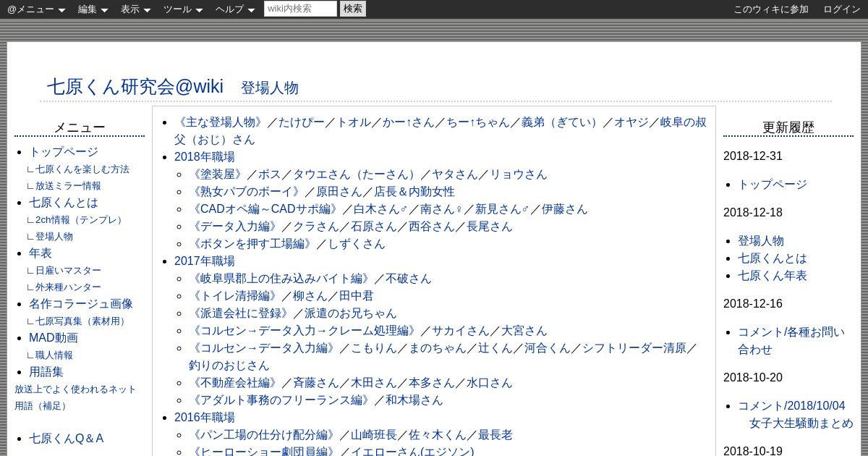Viewport: 868px width, 456px height.
Task: Open 外来種ハンター sidebar link
Action: pos(68,287)
